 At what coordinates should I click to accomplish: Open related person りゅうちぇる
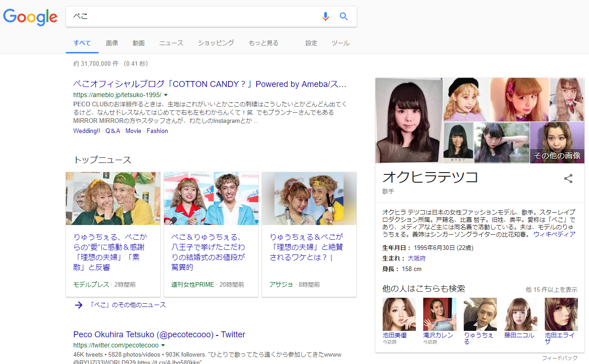(x=480, y=321)
